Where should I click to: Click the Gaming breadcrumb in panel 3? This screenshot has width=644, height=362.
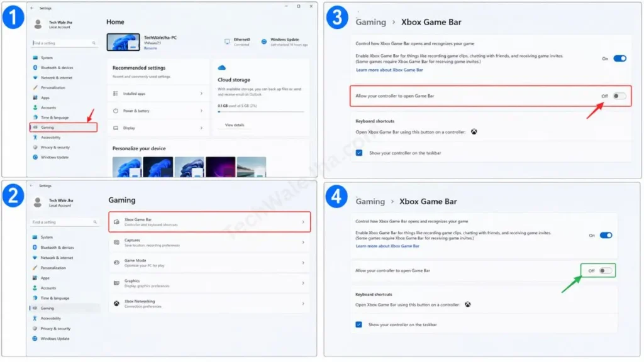point(371,22)
